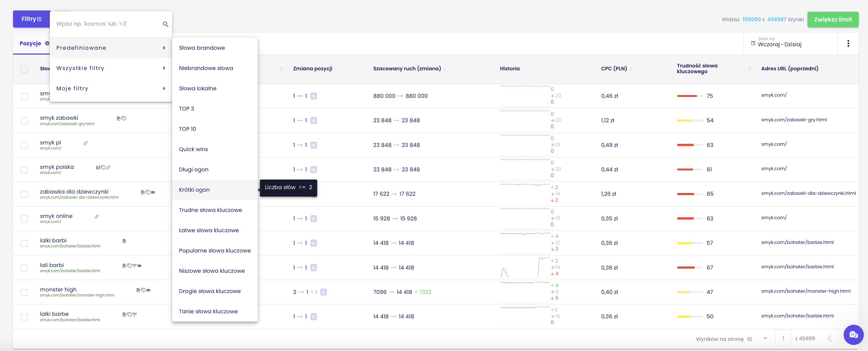Select the Trudne słowa kluczowe filter

click(215, 210)
